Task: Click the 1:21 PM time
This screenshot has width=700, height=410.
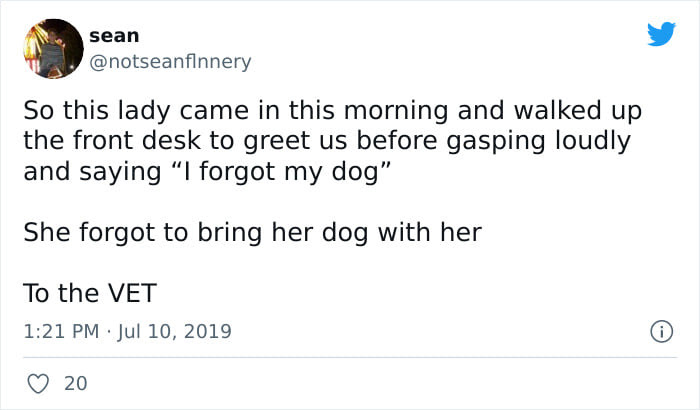Action: tap(59, 331)
